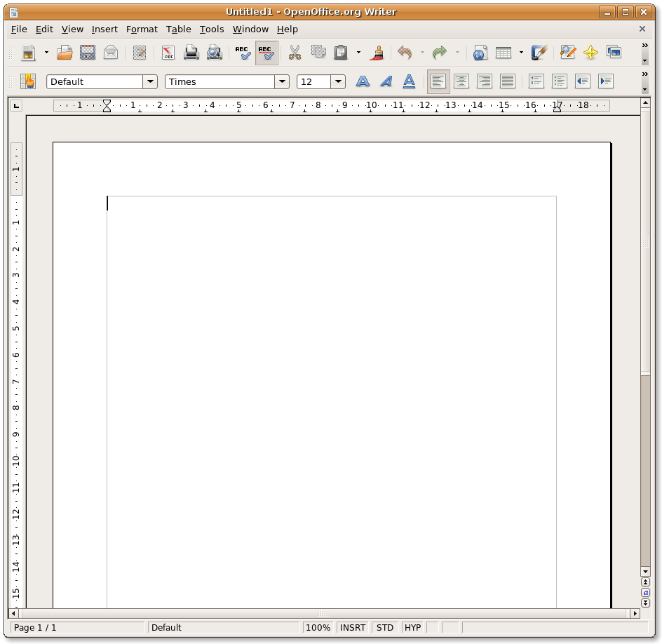The width and height of the screenshot is (662, 644).
Task: Open Find & Replace icon
Action: pyautogui.click(x=568, y=53)
